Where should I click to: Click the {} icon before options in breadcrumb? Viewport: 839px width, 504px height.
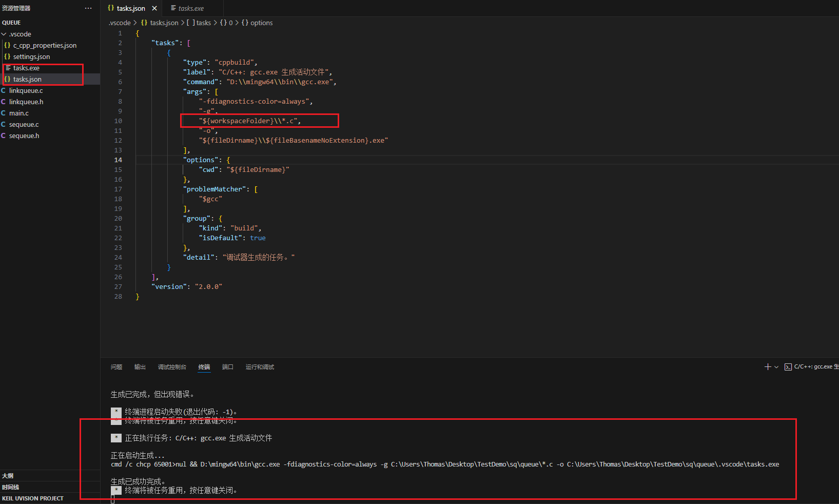[x=245, y=23]
